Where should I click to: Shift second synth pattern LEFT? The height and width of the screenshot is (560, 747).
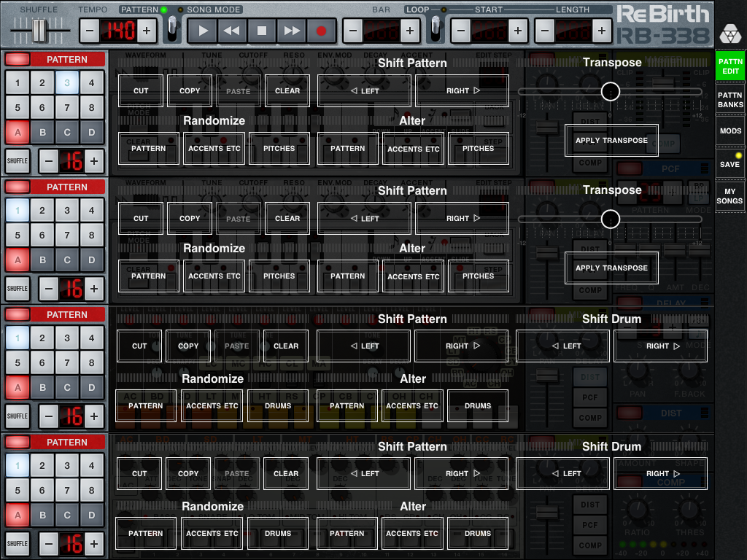(365, 218)
